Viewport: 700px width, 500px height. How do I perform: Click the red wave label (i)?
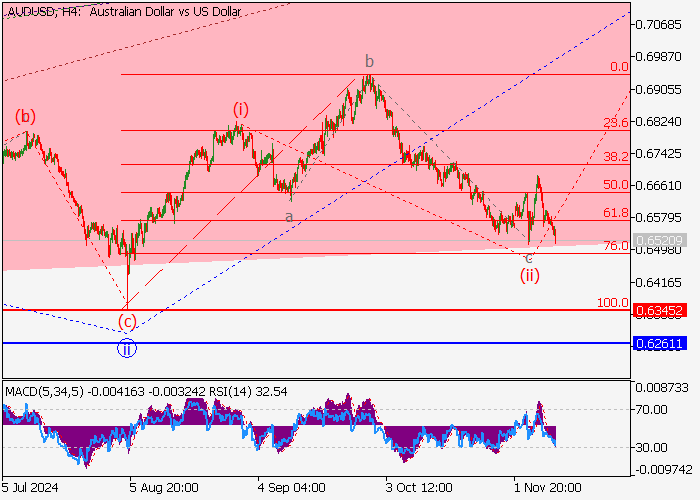coord(241,109)
